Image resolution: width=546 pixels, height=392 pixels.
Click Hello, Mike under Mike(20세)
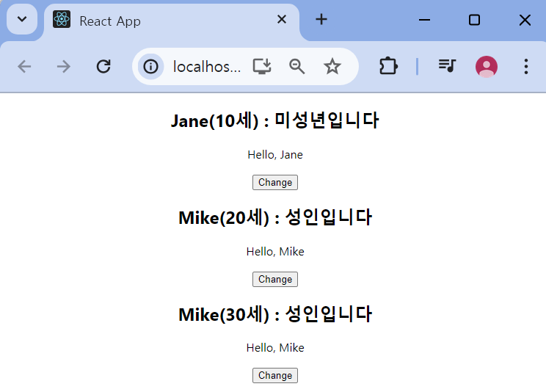[x=275, y=251]
